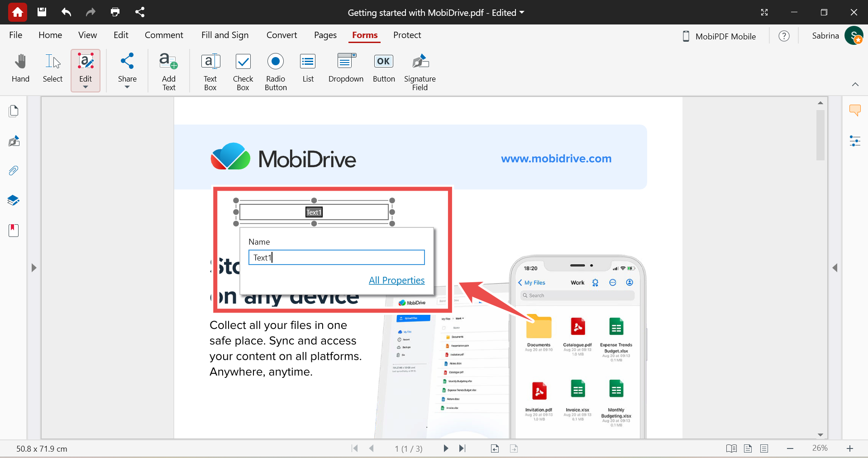Click the Name input field

(x=336, y=257)
